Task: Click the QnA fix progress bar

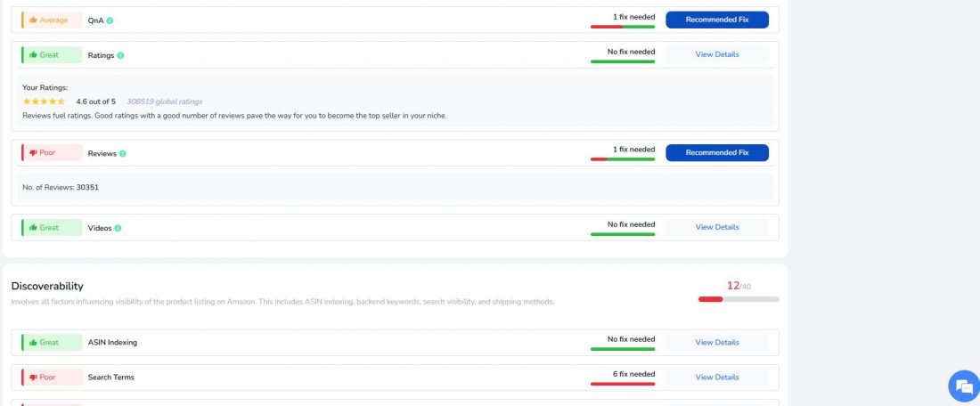Action: point(623,27)
